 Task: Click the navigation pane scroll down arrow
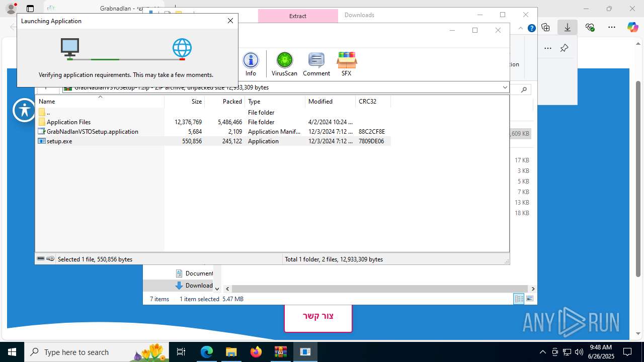click(217, 289)
